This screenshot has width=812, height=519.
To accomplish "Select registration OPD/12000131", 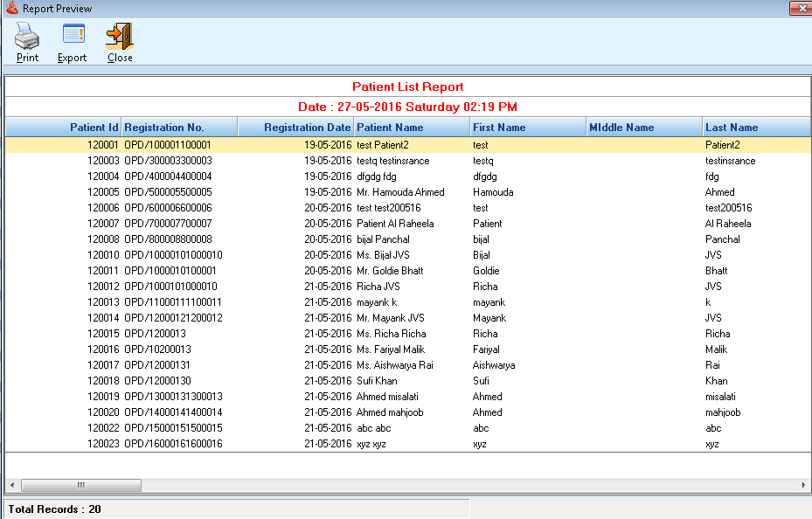I will coord(157,365).
